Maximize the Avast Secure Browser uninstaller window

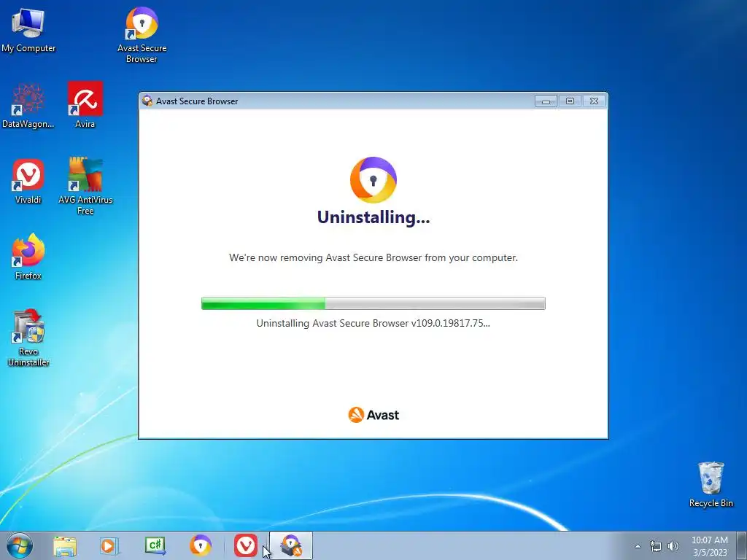570,101
